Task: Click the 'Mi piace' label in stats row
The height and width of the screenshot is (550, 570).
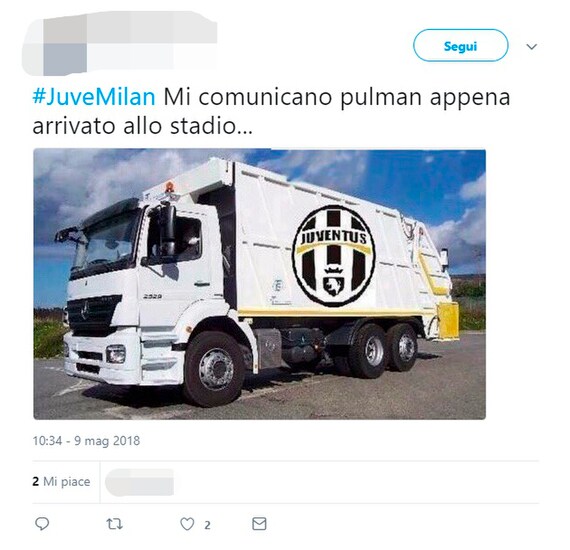Action: 67,481
